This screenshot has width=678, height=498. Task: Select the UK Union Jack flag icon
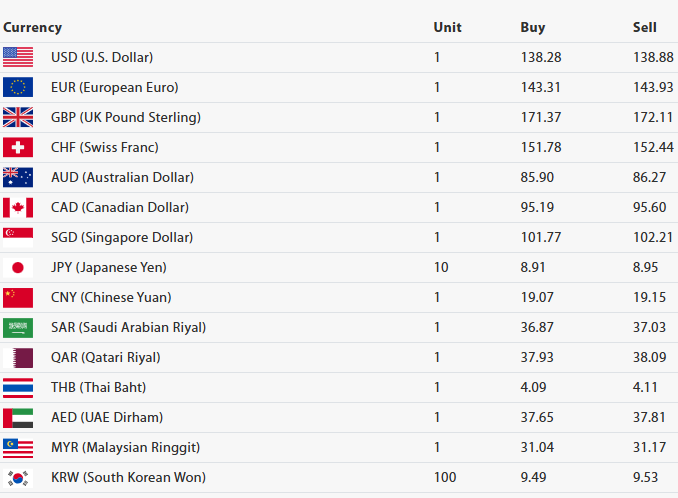(18, 118)
